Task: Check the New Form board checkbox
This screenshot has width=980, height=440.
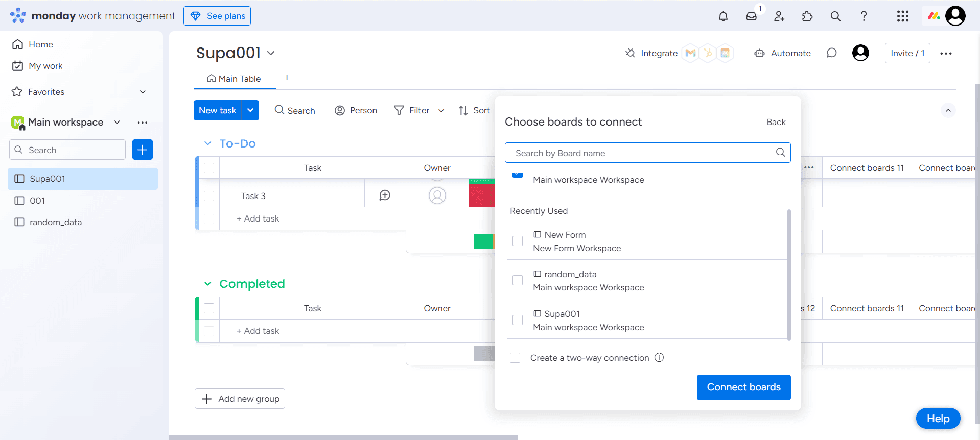Action: tap(518, 241)
